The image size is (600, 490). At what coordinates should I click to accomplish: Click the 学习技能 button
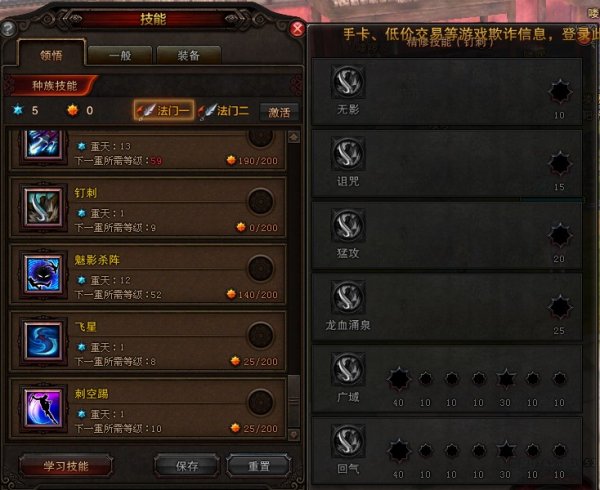(66, 466)
